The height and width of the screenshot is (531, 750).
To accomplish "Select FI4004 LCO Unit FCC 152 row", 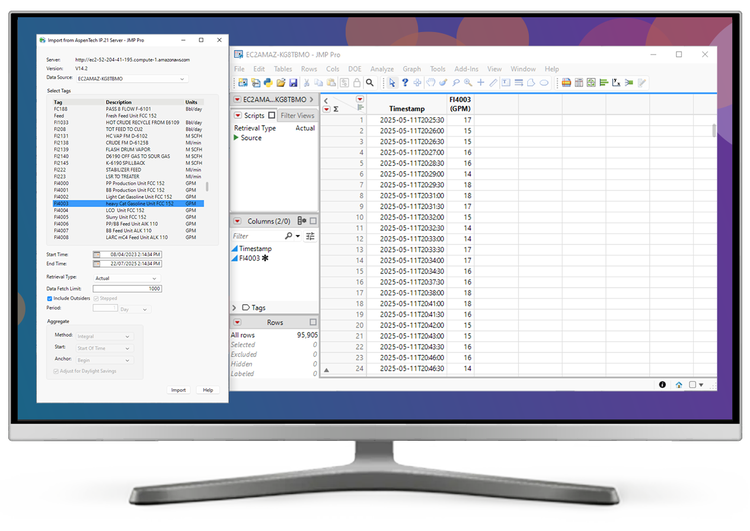I will [x=128, y=210].
